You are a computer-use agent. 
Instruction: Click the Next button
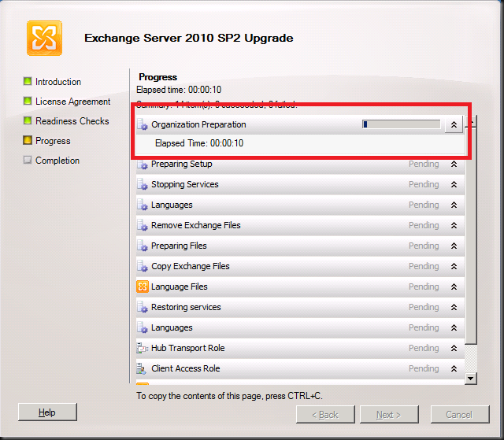pyautogui.click(x=389, y=415)
